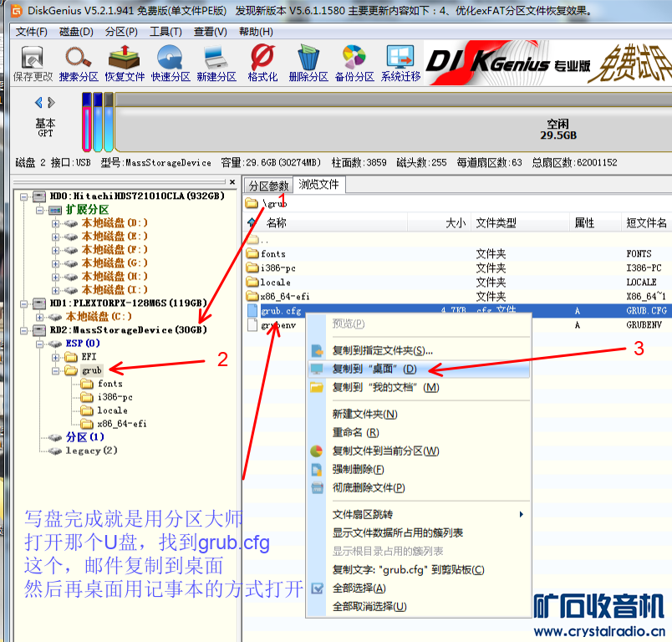Screen dimensions: 672x642
Task: Click Delete Partition (删除分区) icon
Action: [x=308, y=64]
